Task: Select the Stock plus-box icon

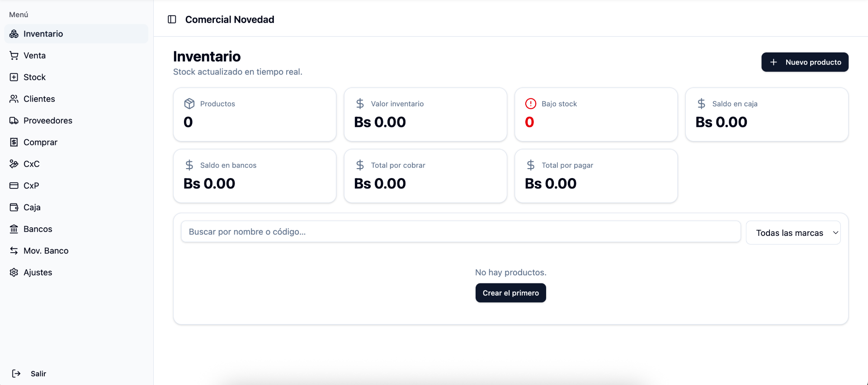Action: [14, 77]
